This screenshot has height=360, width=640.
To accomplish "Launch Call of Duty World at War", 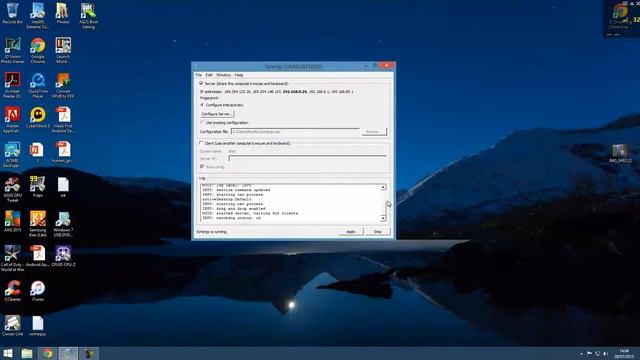I will coord(13,258).
